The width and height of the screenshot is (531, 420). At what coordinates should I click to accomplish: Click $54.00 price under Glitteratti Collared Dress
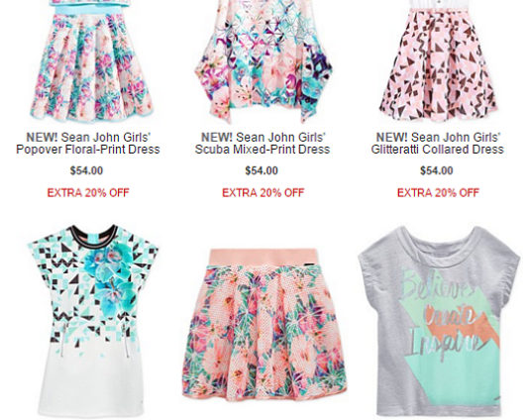point(437,170)
